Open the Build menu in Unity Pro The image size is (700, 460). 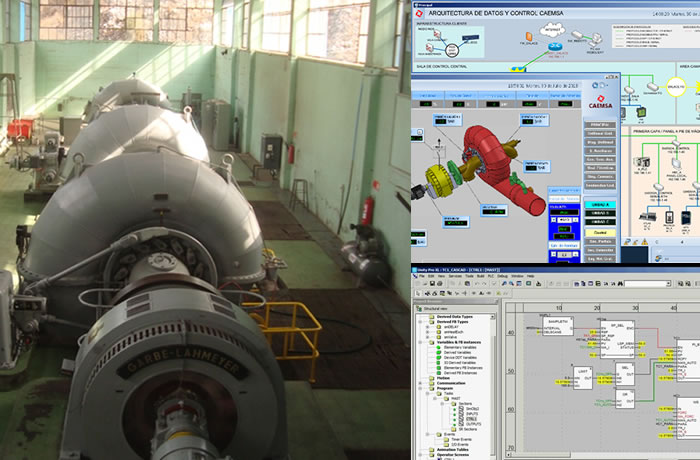480,276
